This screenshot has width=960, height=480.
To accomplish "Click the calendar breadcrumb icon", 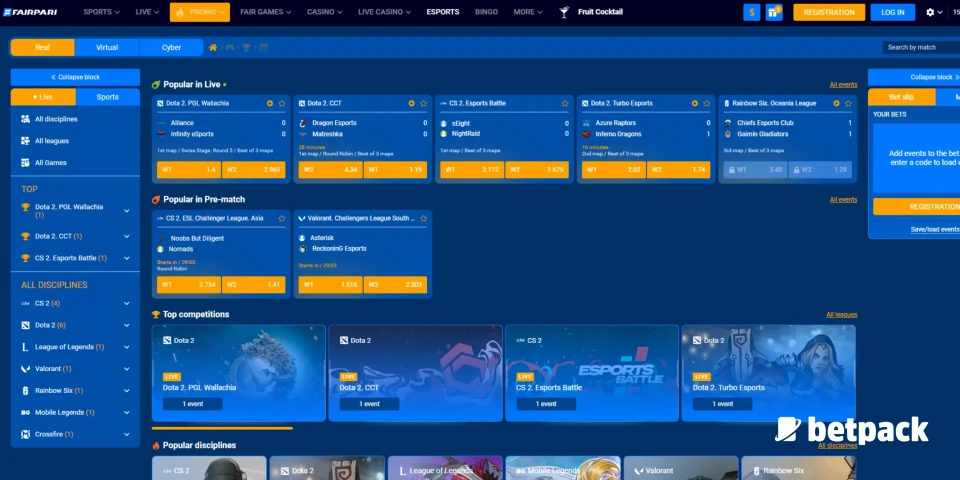I will click(264, 48).
